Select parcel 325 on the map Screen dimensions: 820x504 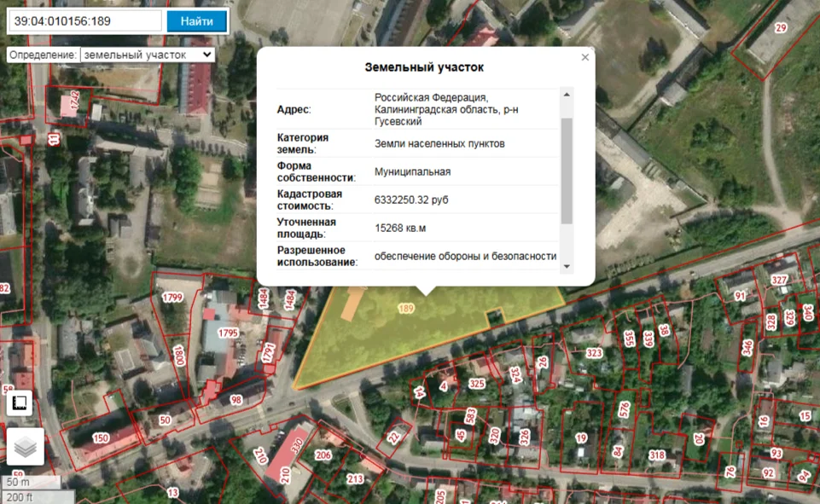[x=476, y=384]
